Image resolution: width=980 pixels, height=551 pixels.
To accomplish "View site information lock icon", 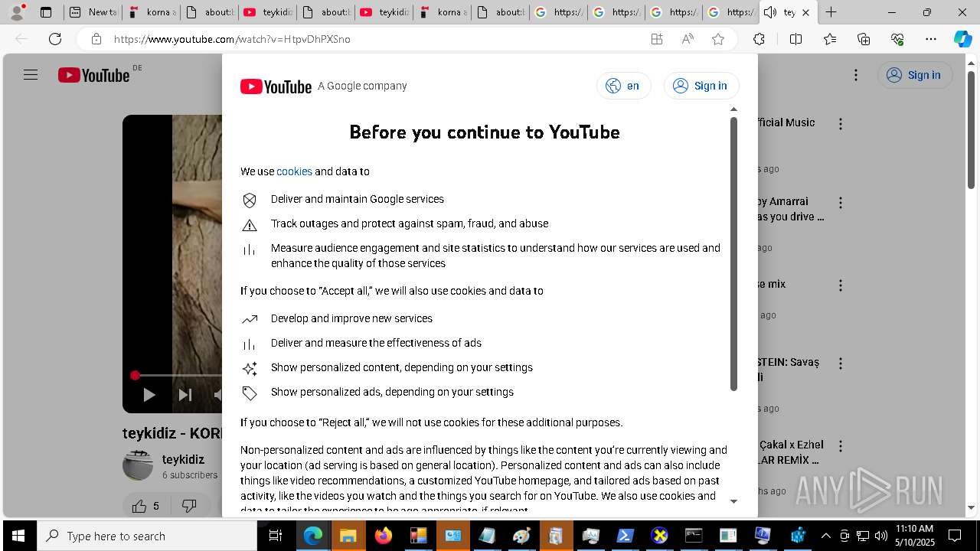I will 96,39.
